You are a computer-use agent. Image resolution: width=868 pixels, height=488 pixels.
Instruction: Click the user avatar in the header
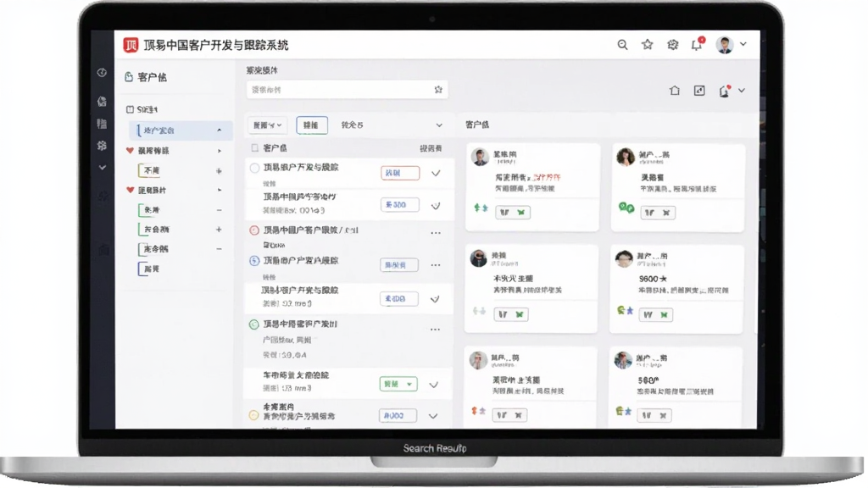725,45
